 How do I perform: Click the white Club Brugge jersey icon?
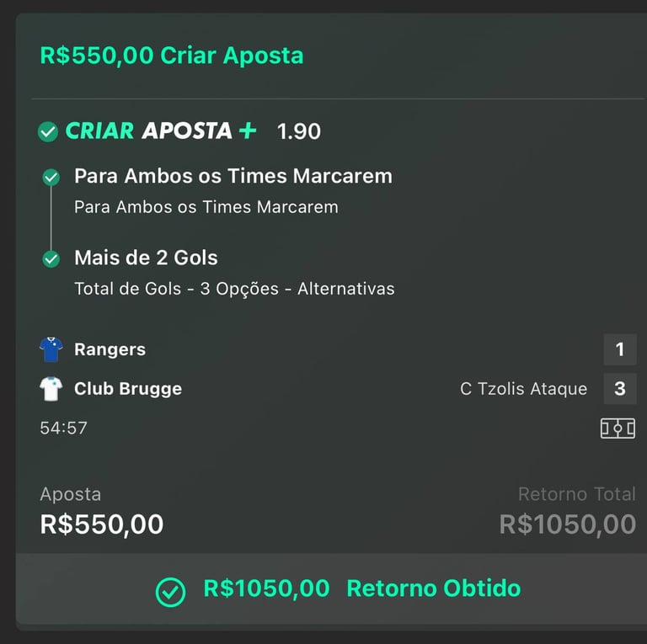click(51, 389)
